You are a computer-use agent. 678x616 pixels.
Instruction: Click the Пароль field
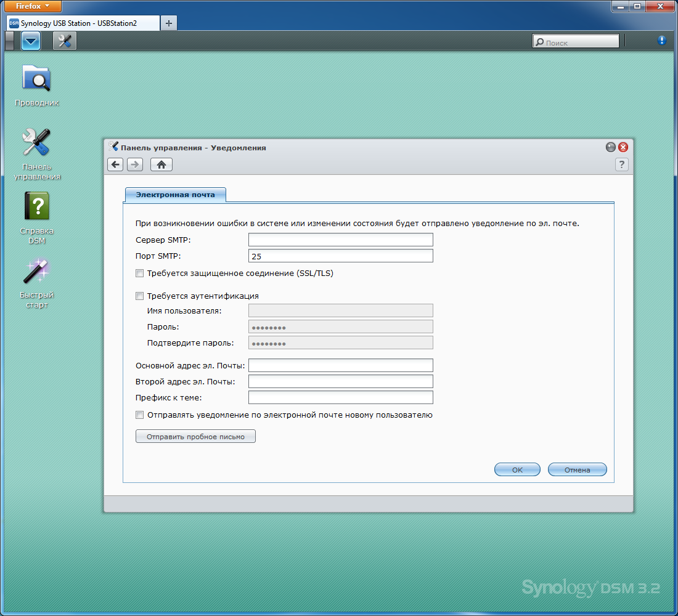[x=341, y=326]
